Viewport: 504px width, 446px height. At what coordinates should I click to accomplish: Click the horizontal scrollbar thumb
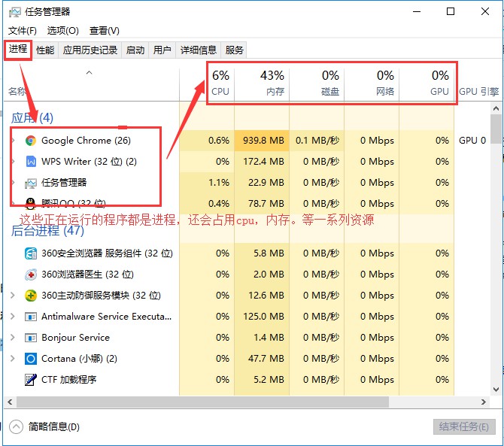click(x=202, y=402)
